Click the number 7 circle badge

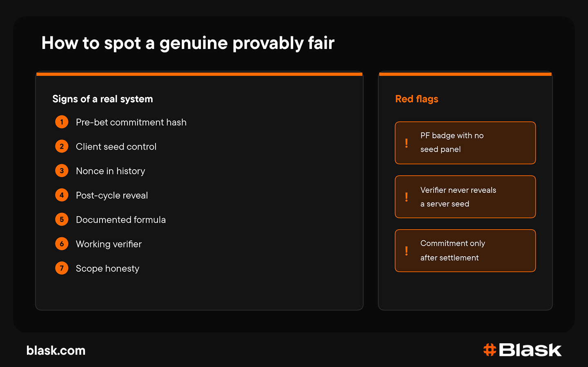[x=62, y=268]
